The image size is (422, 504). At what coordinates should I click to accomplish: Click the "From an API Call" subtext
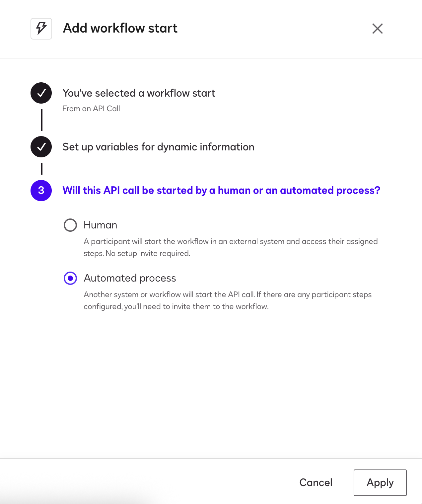point(91,109)
